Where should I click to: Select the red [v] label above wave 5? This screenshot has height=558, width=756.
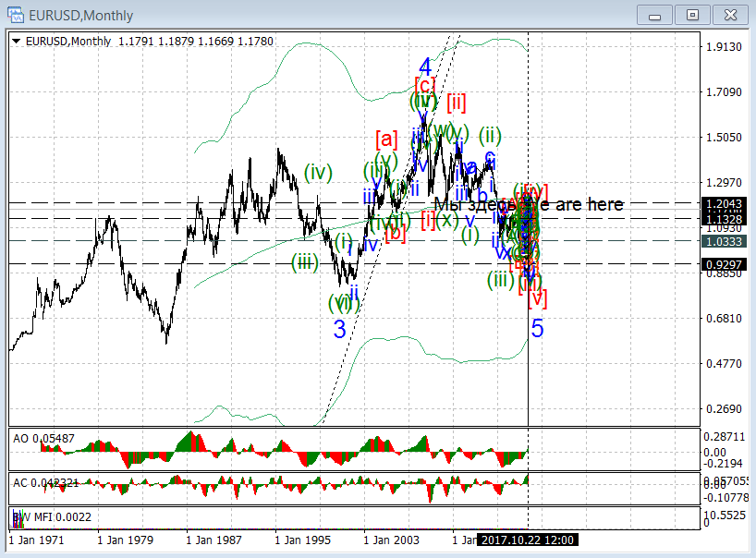(537, 298)
